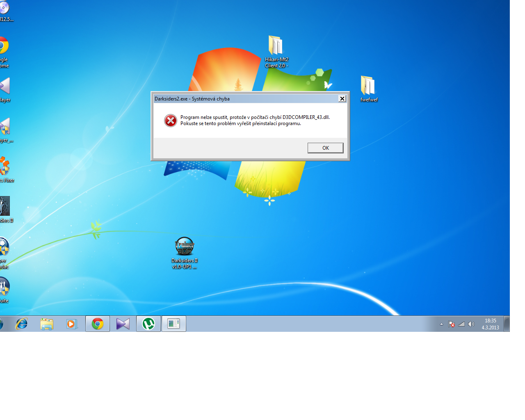Click the red error icon in the dialog
Viewport: 525px width, 420px height.
coord(171,121)
